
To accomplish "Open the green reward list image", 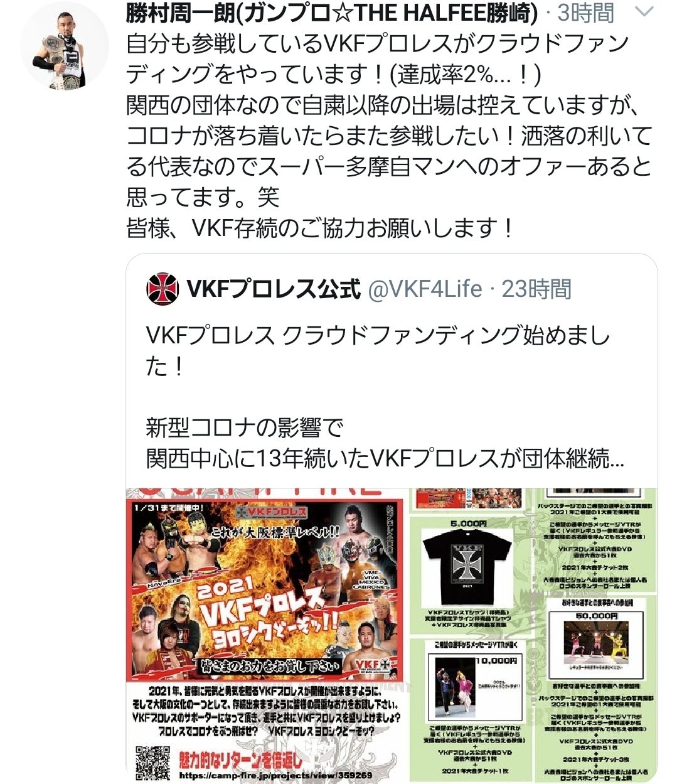I will pos(533,635).
